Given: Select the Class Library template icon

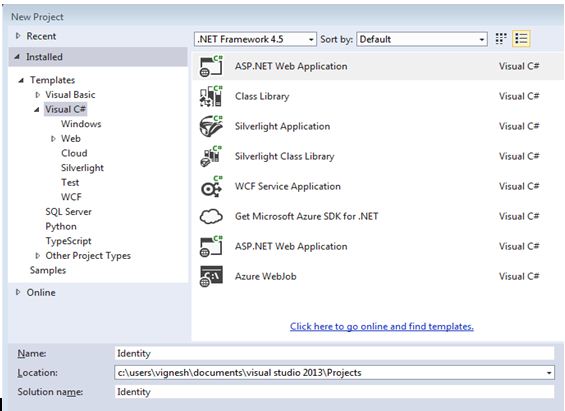Looking at the screenshot, I should (x=211, y=96).
